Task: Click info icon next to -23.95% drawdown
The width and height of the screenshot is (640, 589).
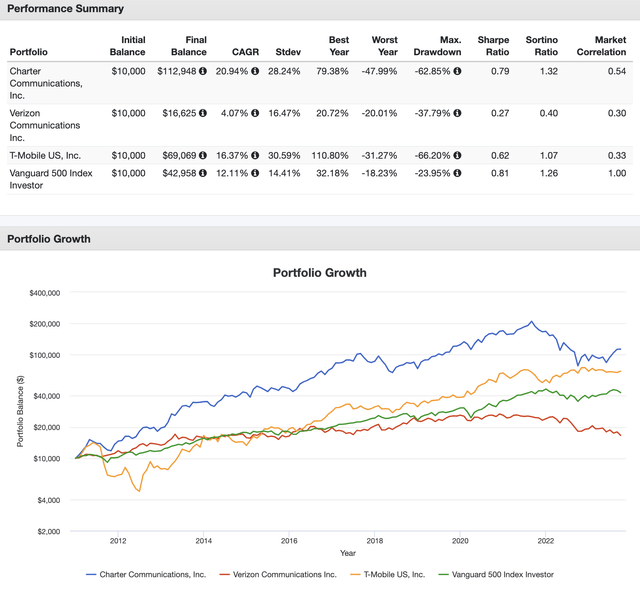Action: click(458, 173)
